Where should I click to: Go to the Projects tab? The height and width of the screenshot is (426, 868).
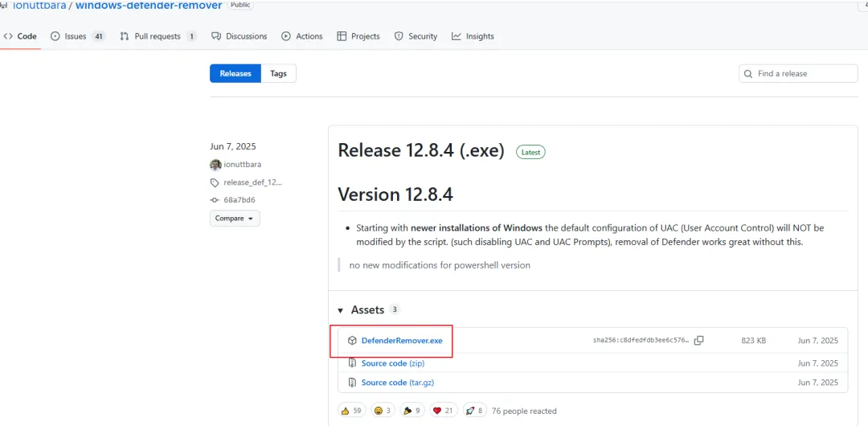[358, 36]
